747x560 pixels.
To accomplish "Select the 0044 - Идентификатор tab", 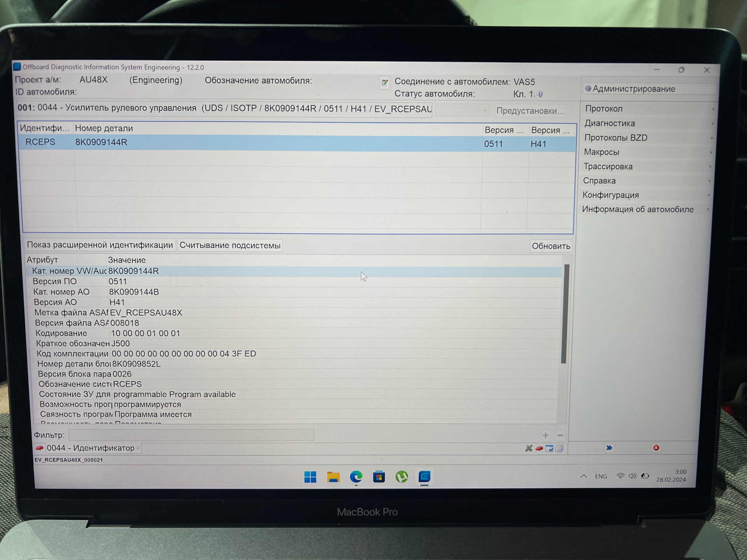I will point(90,448).
